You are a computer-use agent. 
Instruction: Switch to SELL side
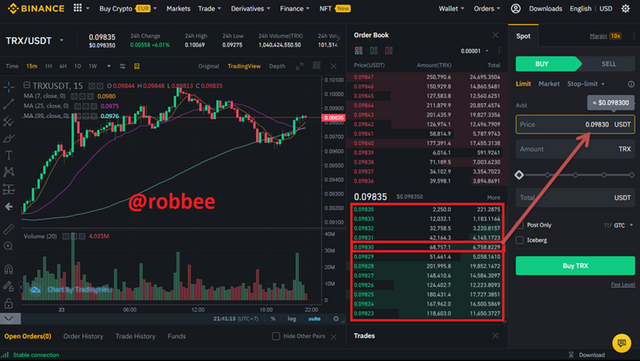pyautogui.click(x=609, y=64)
